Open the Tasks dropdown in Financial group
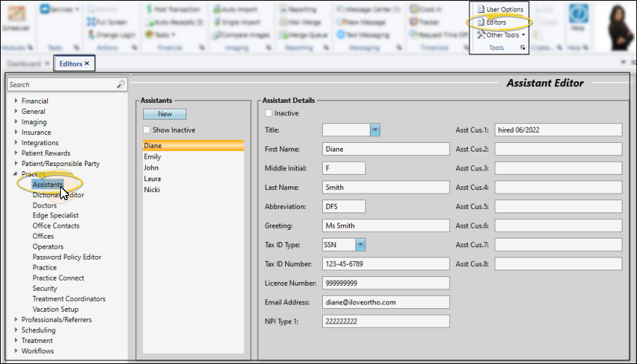 point(160,35)
